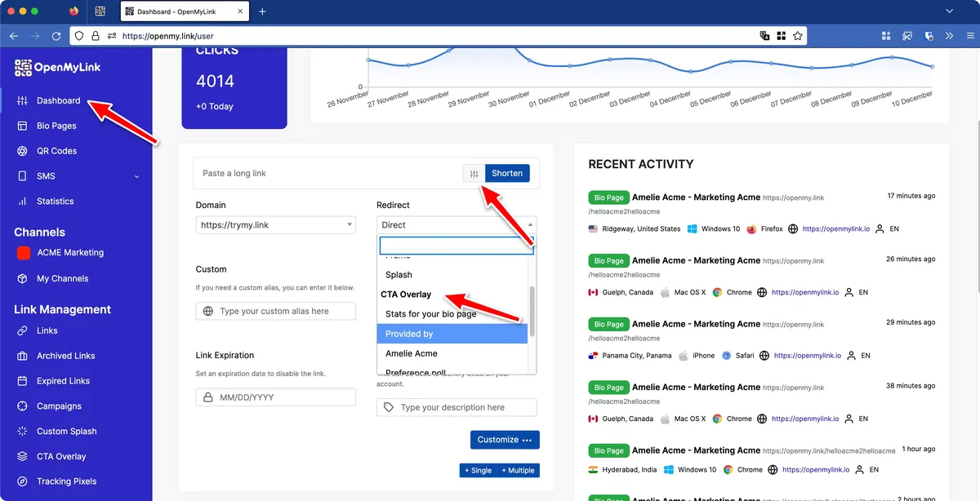Image resolution: width=980 pixels, height=501 pixels.
Task: Focus the redirect dropdown search box
Action: (x=456, y=246)
